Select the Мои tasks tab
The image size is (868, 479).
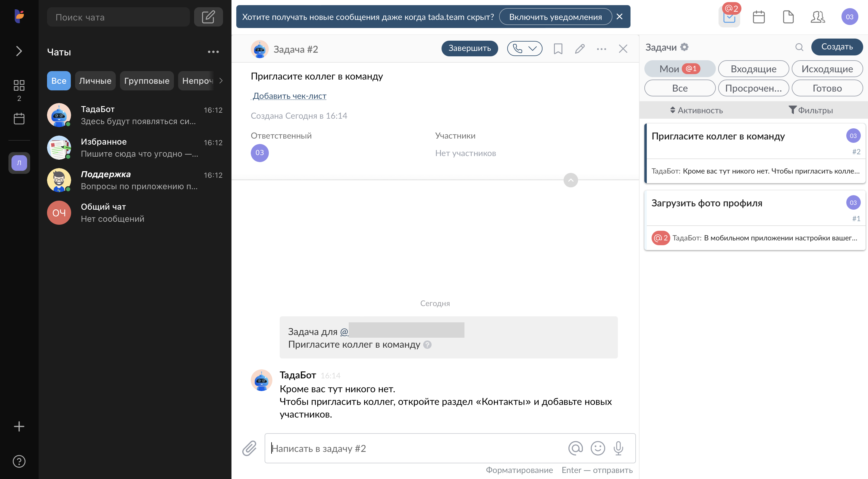pyautogui.click(x=680, y=69)
